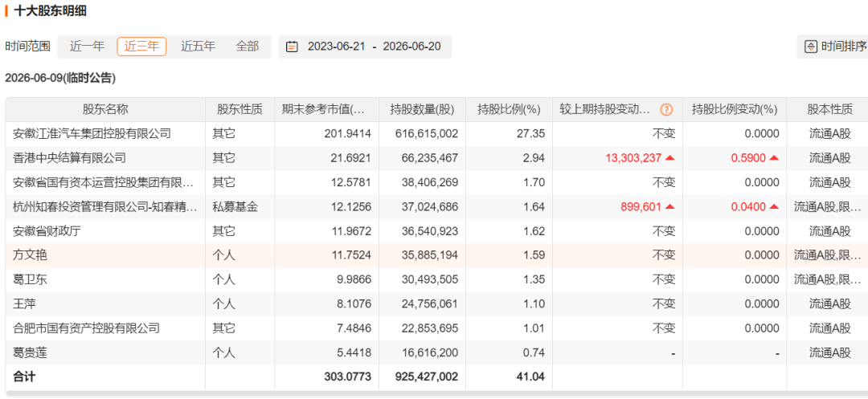The height and width of the screenshot is (399, 868).
Task: Click the help question-mark icon in 较上期持股变动 header
Action: (x=666, y=109)
